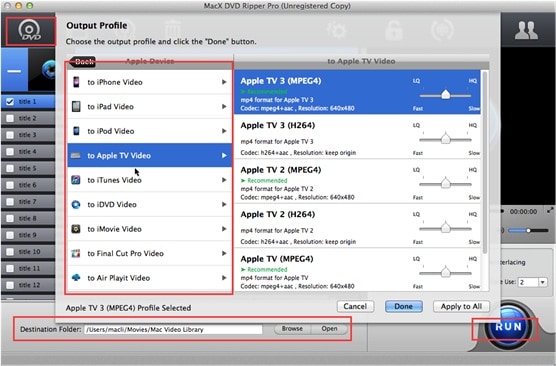Click the DVD disc load icon
Viewport: 556px width, 366px height.
click(30, 31)
